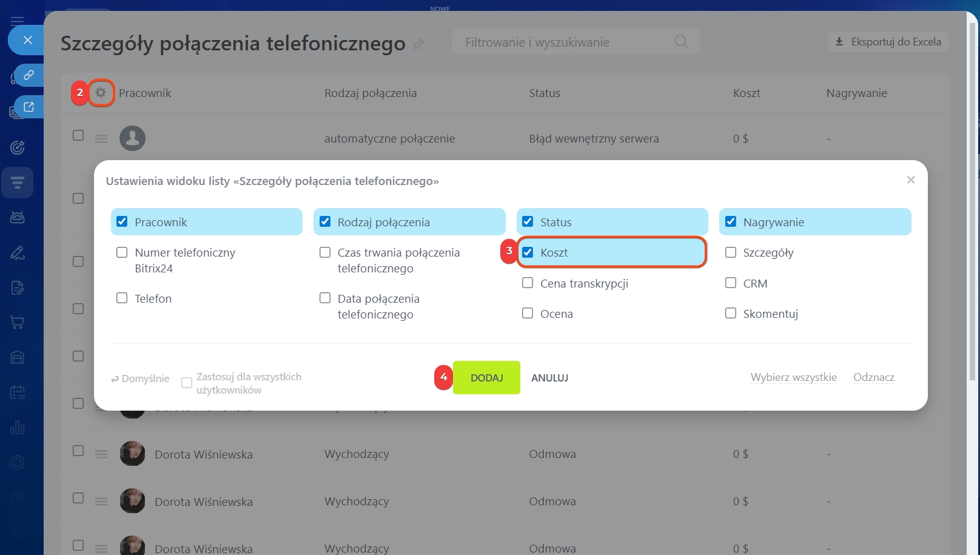The width and height of the screenshot is (980, 555).
Task: Click the DODAJ button
Action: click(x=486, y=377)
